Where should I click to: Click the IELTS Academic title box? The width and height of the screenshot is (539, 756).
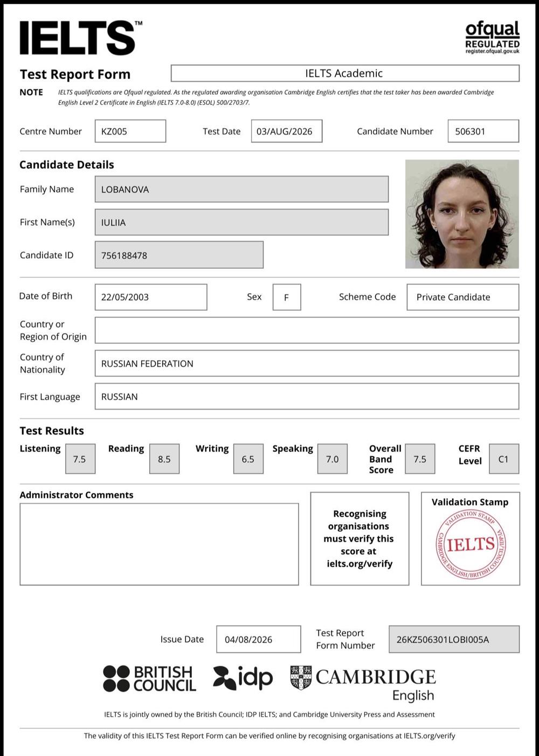pyautogui.click(x=345, y=73)
